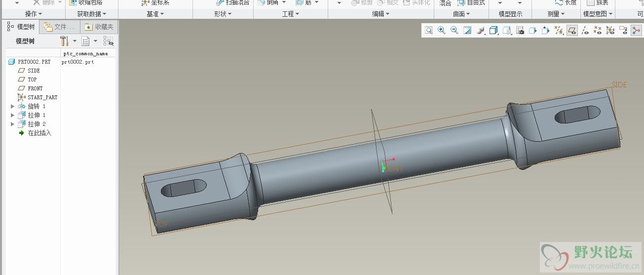Open the 倒角 chamfer dropdown arrow
The image size is (644, 275).
coord(284,2)
